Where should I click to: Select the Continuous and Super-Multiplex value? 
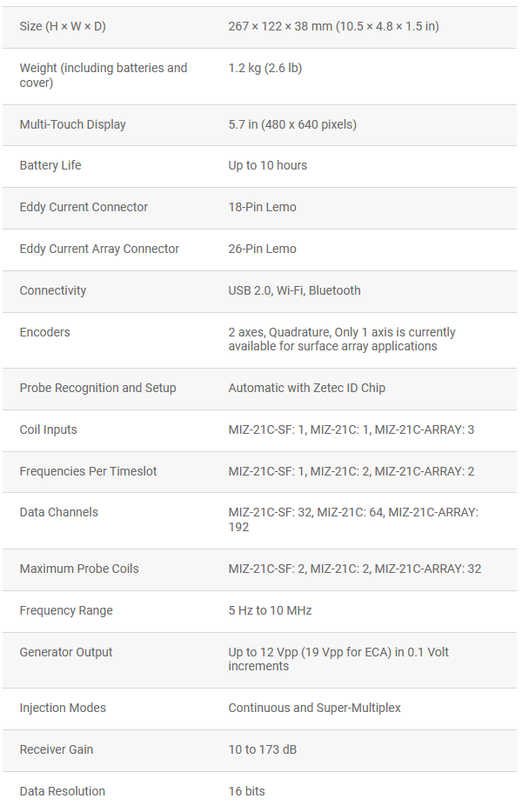[314, 708]
